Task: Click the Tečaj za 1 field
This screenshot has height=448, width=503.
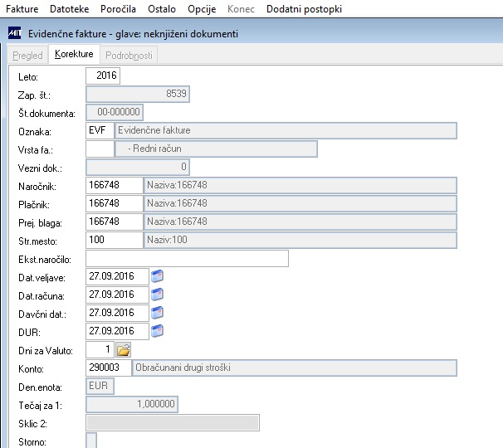Action: [x=132, y=404]
